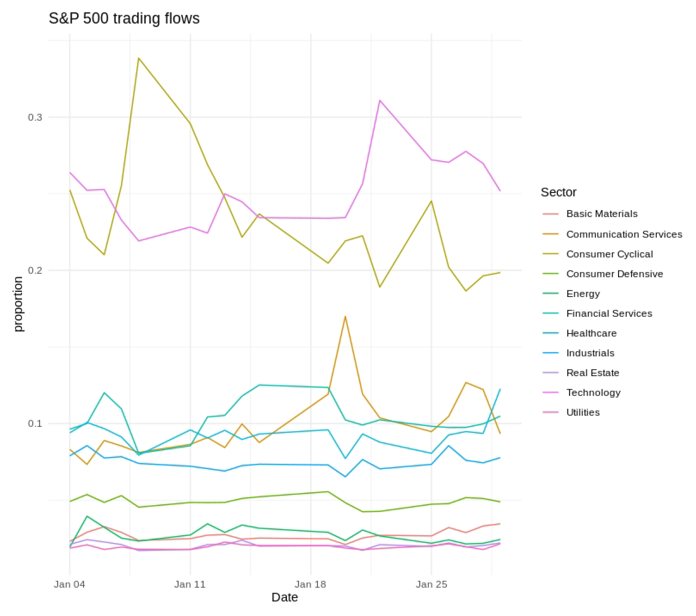Image resolution: width=696 pixels, height=616 pixels.
Task: Click the highest peak of the Consumer Cyclical line
Action: [139, 58]
